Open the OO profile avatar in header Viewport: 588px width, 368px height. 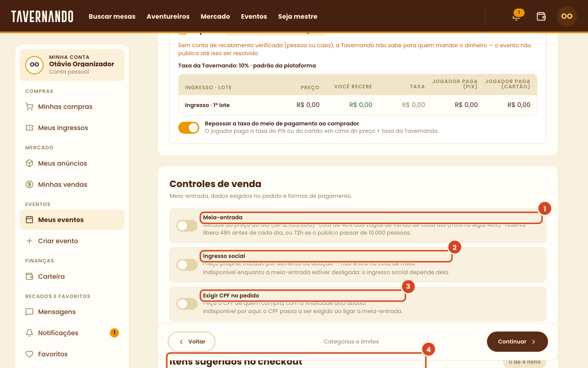pyautogui.click(x=567, y=16)
